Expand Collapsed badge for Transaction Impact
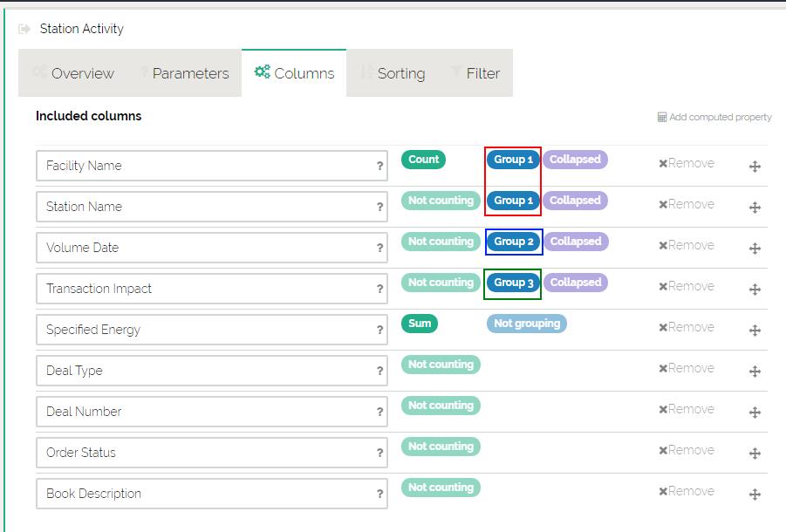786x532 pixels. tap(575, 283)
